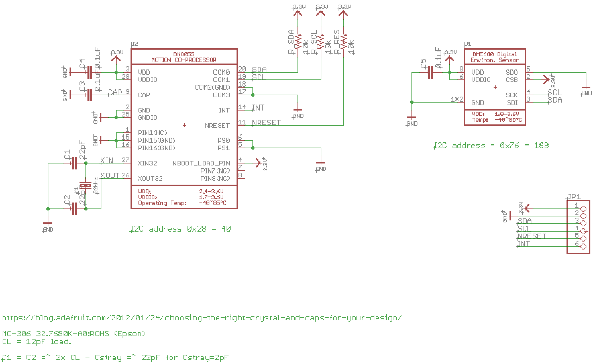Select GND symbol on COM3 net
Image resolution: width=595 pixels, height=364 pixels.
(298, 110)
